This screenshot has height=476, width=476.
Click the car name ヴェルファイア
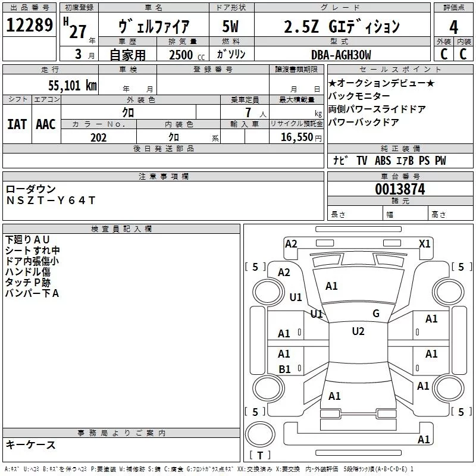click(x=154, y=27)
